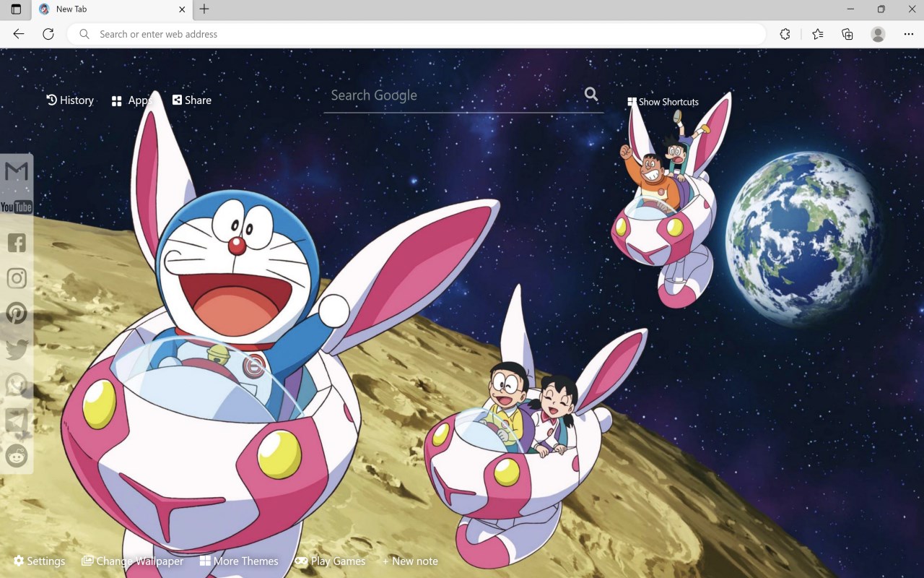The image size is (924, 578).
Task: Open the Favorites panel
Action: [x=817, y=34]
